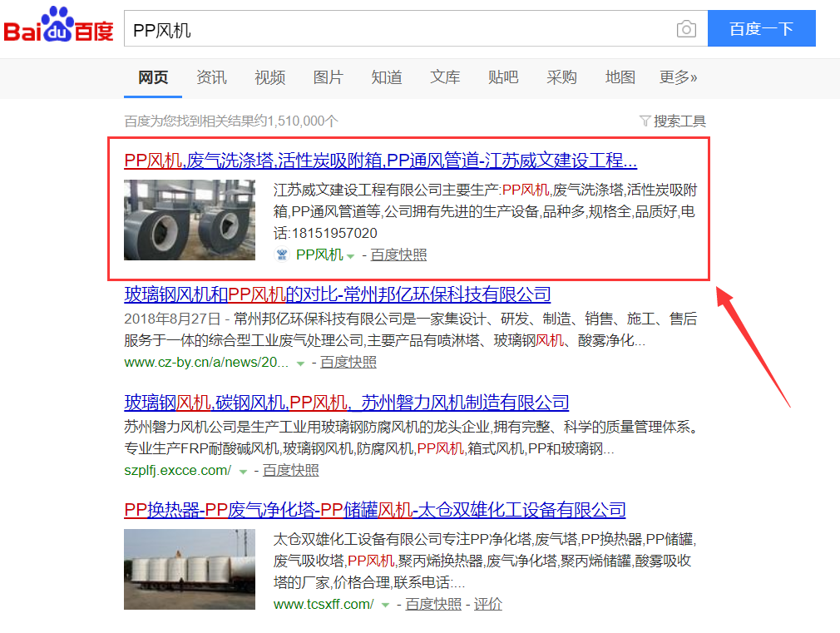Switch to the 视频 tab
The height and width of the screenshot is (633, 840).
270,77
